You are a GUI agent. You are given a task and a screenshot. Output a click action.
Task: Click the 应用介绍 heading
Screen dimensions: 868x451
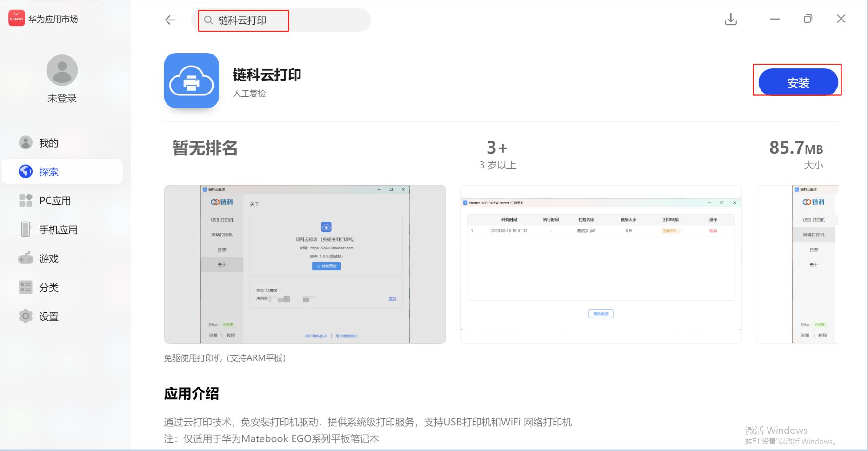tap(191, 394)
